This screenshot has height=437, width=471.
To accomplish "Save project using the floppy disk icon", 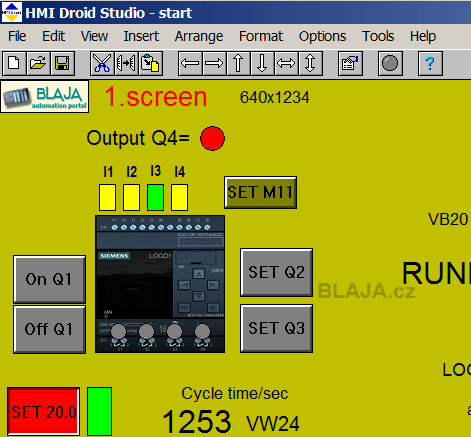I will (x=62, y=63).
